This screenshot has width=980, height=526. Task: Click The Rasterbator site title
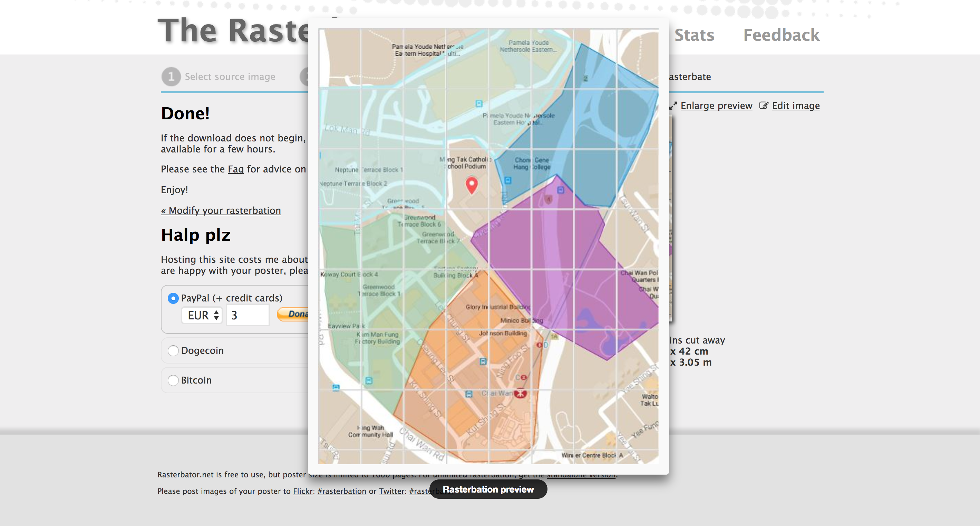tap(233, 30)
